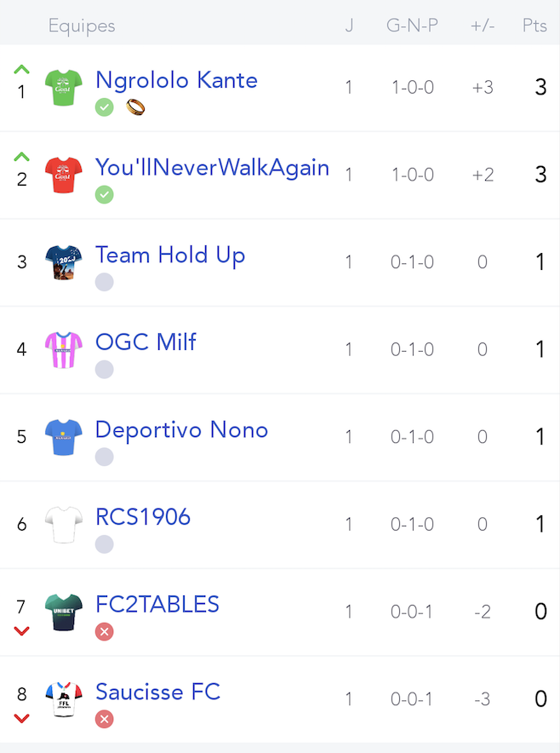The image size is (560, 753).
Task: Click red down arrow below rank 8
Action: [x=21, y=718]
